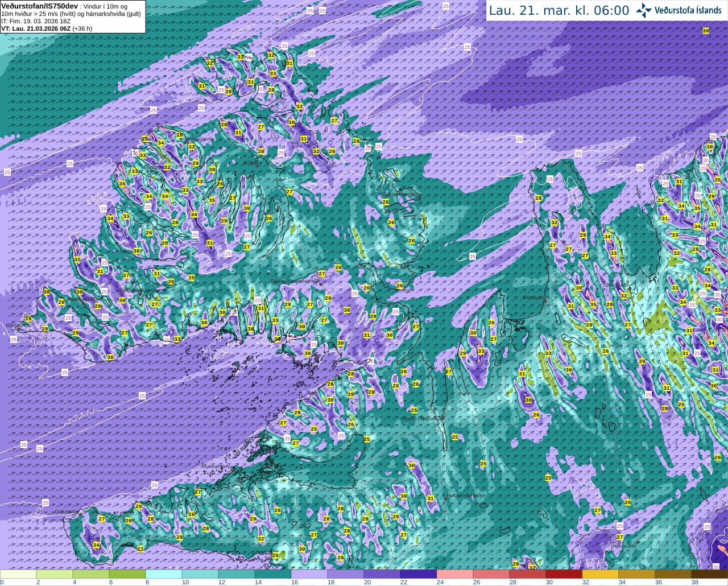Pick the dark brown 38+ legend swatch
The image size is (728, 586).
[x=709, y=574]
